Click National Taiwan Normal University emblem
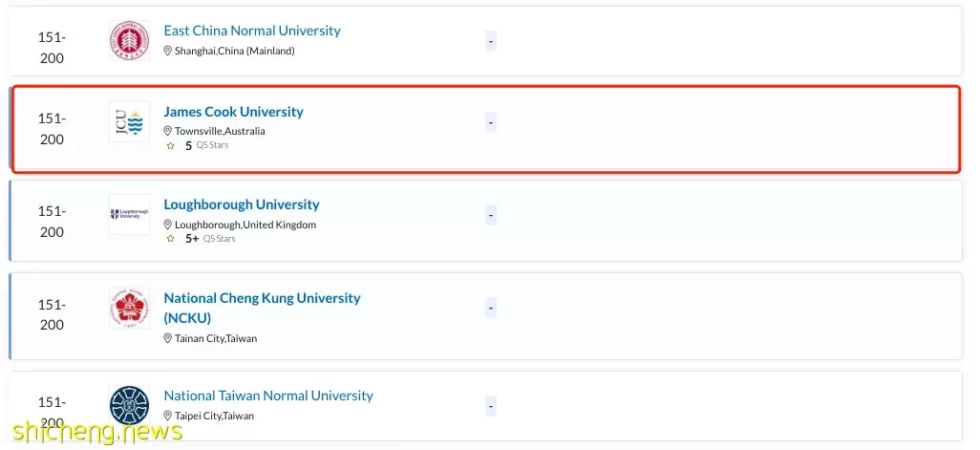980x450 pixels. [129, 405]
